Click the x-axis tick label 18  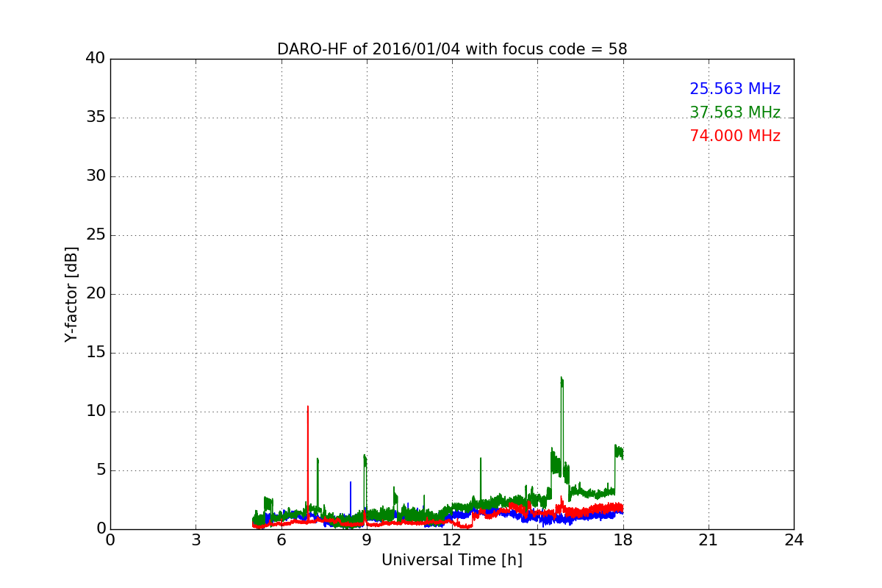[623, 540]
